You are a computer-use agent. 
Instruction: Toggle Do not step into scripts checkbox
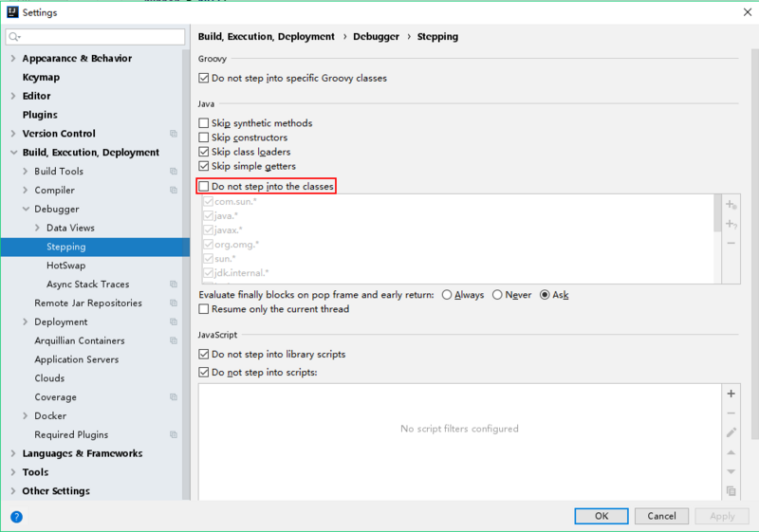tap(204, 373)
